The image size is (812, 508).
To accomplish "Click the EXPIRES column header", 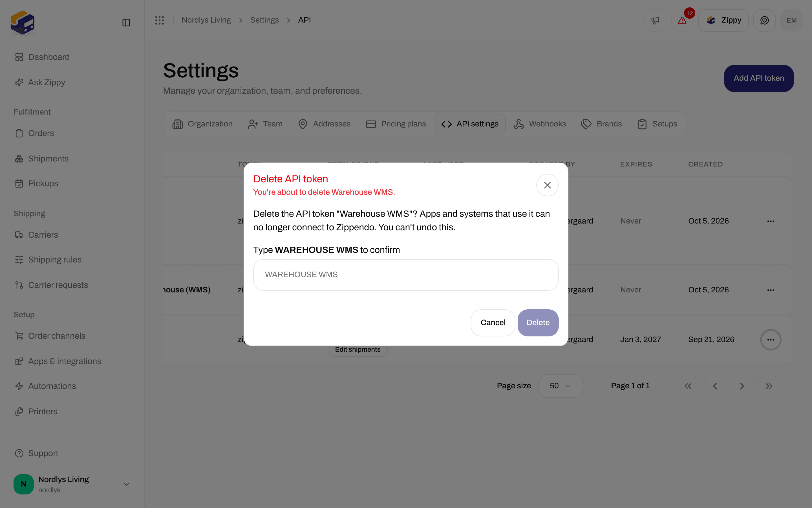I will [636, 164].
